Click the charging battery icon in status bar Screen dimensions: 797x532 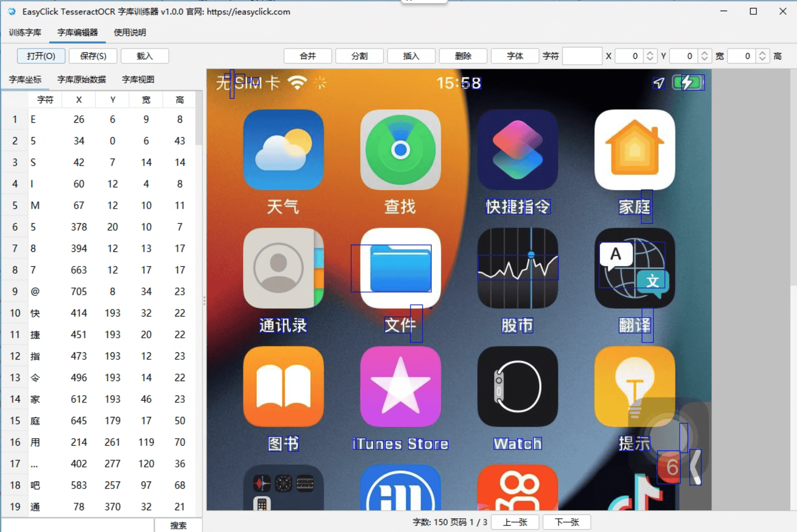pos(688,83)
